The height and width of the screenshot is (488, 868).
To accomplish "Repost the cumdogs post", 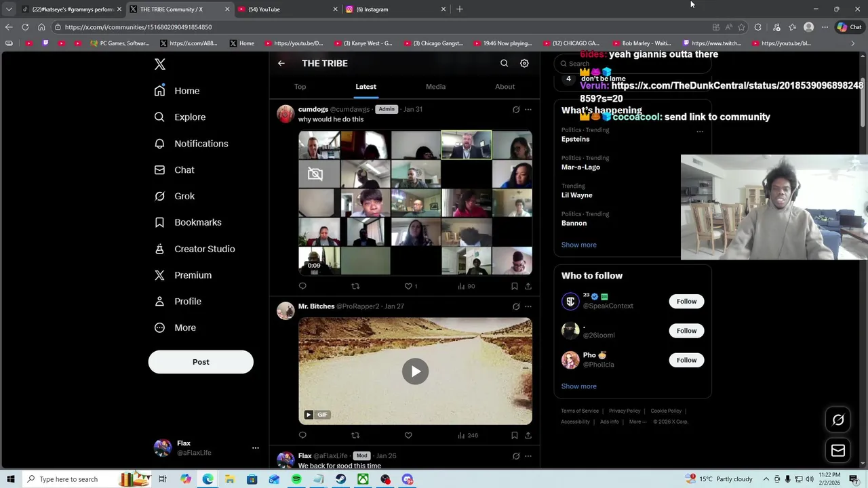I will tap(355, 286).
